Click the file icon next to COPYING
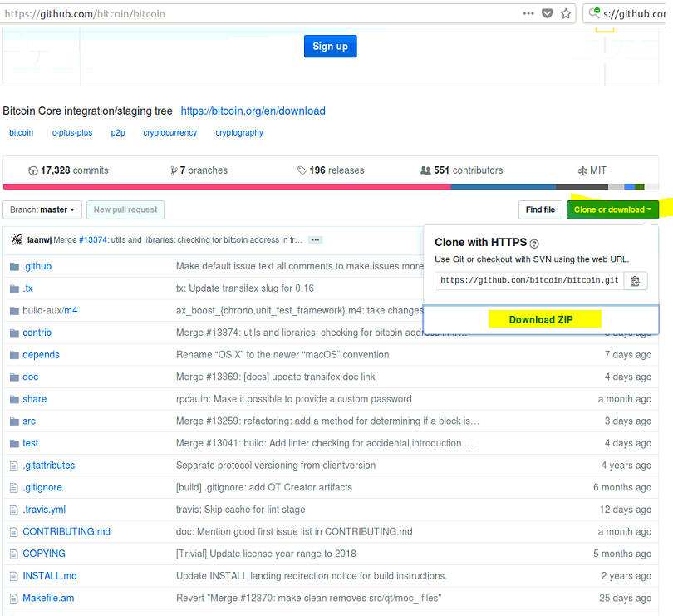 pos(14,554)
